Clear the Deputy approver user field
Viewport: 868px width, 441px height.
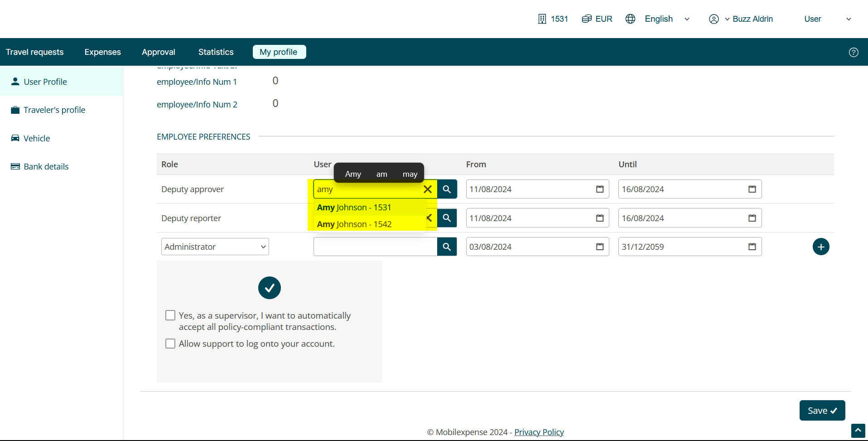click(x=427, y=189)
